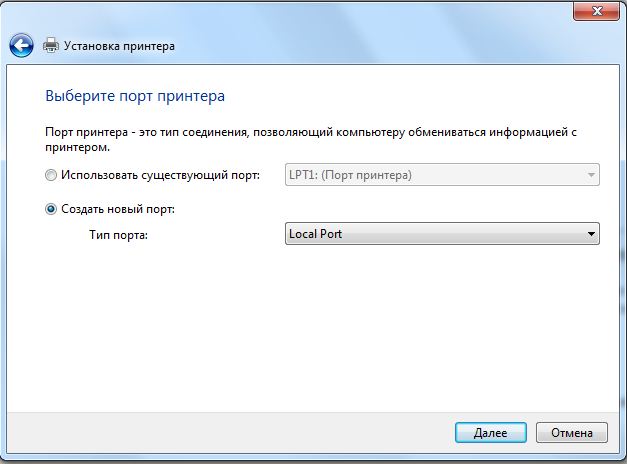Select the "Создать новый порт" radio button
627x464 pixels.
pos(52,209)
